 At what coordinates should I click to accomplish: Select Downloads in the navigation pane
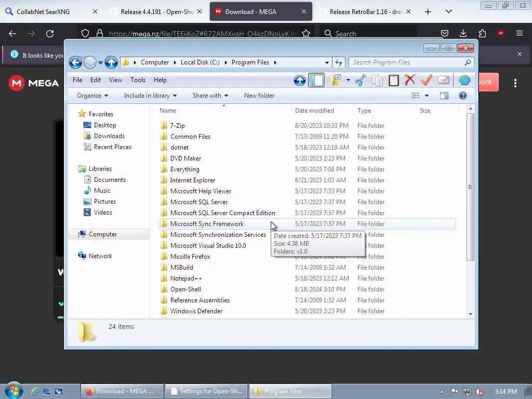coord(109,136)
